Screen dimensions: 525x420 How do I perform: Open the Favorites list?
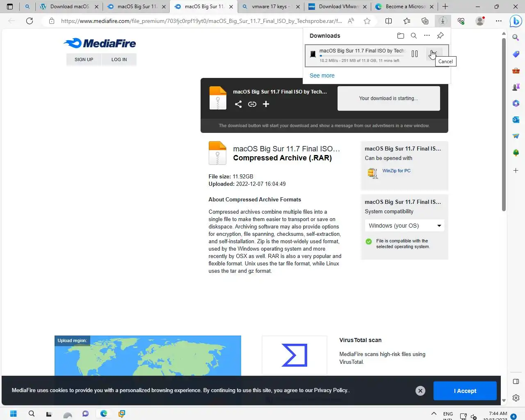coord(407,21)
